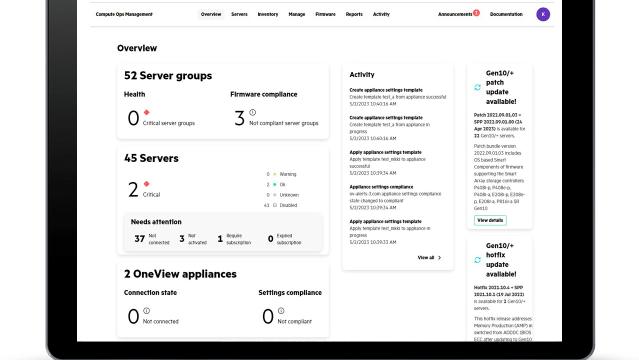This screenshot has width=639, height=360.
Task: Click the 3 Not compliant server groups value
Action: (x=239, y=118)
